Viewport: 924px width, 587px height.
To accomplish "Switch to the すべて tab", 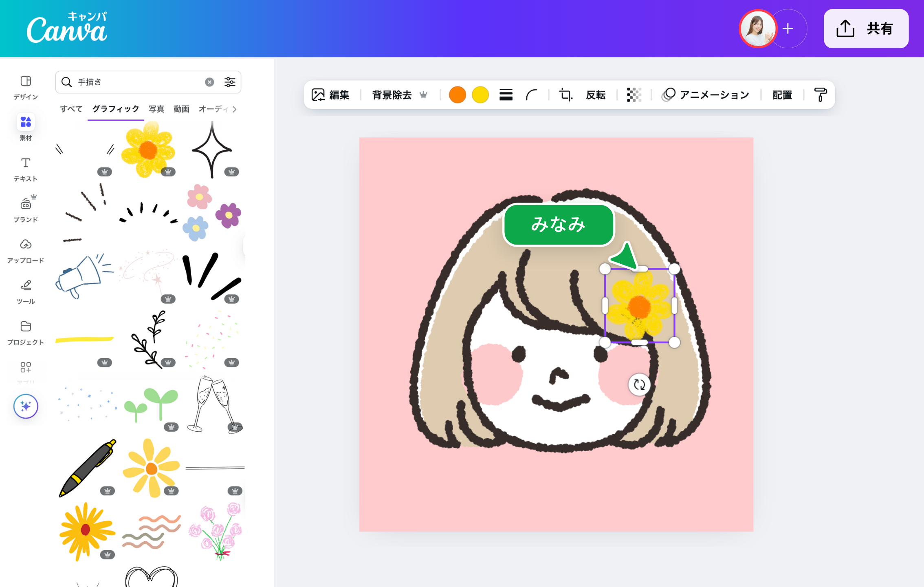I will click(71, 109).
